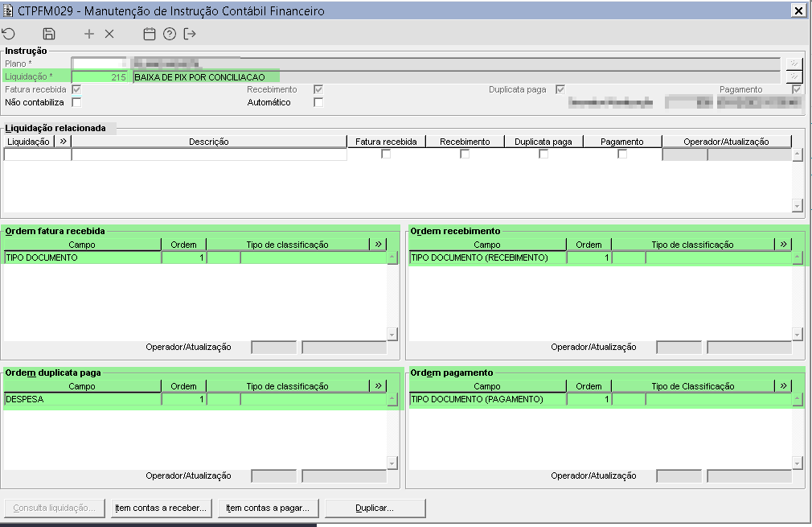
Task: Click the plus add-record icon
Action: 89,35
